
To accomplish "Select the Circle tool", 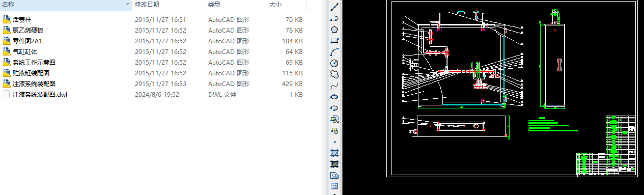I will (x=334, y=63).
